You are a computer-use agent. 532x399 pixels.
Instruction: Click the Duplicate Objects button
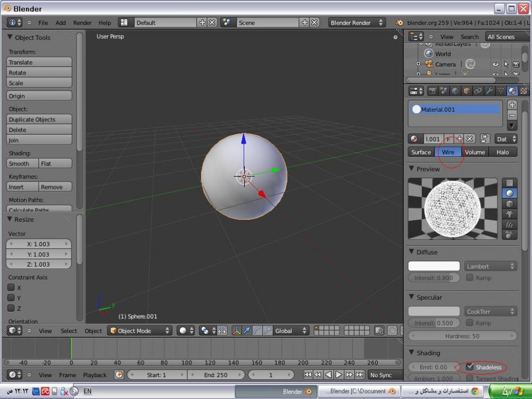(39, 120)
